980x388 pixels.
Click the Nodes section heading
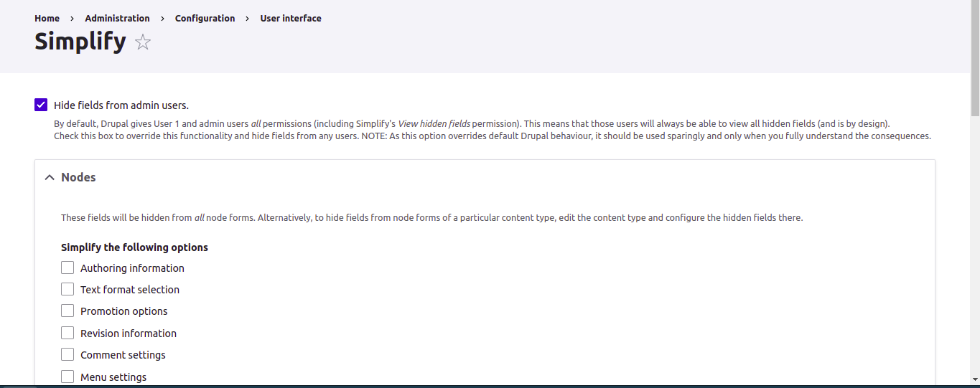click(78, 177)
